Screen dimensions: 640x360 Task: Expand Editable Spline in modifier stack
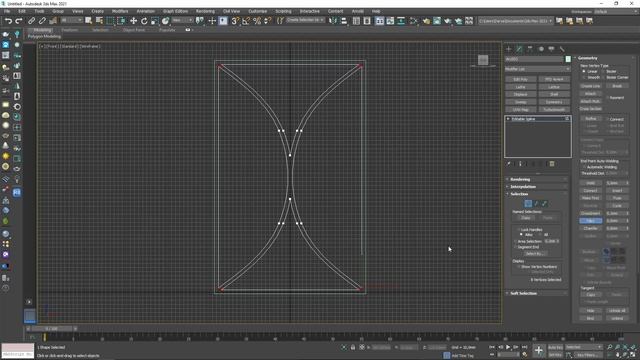(x=508, y=119)
